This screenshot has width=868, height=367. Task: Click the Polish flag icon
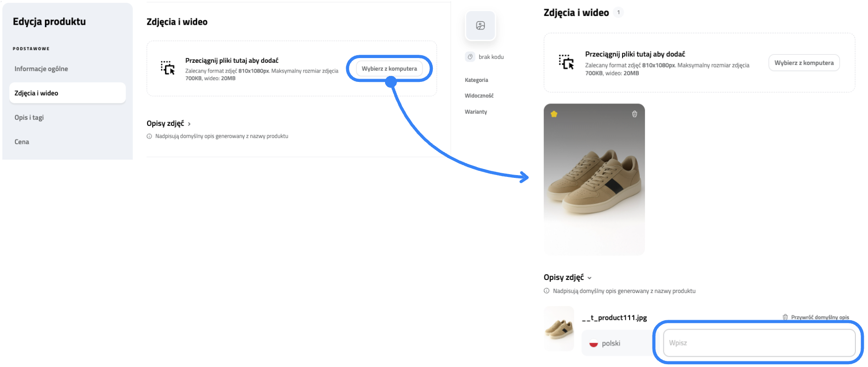coord(594,343)
